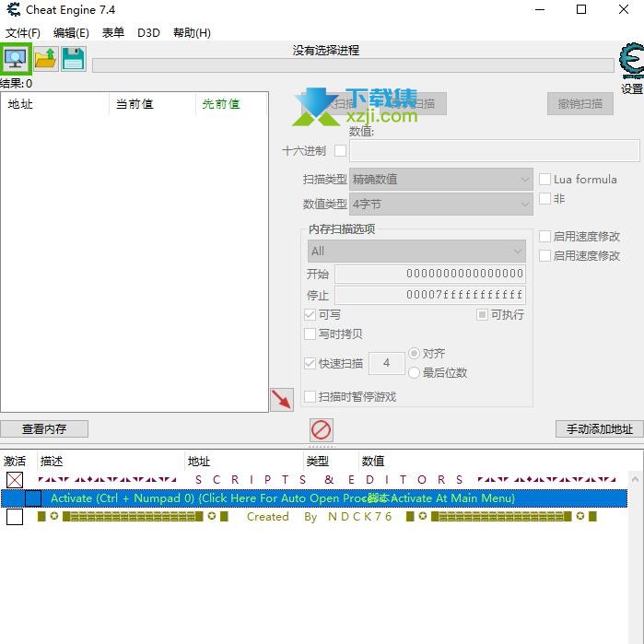Uncheck the SCRIPTS & EDITORS row activation box
644x644 pixels.
15,480
